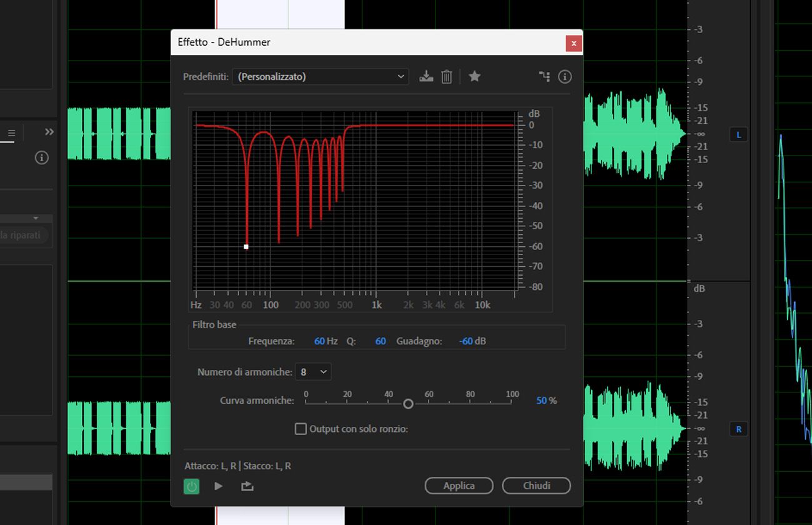Expand hidden panels with double chevron
812x525 pixels.
coord(49,132)
